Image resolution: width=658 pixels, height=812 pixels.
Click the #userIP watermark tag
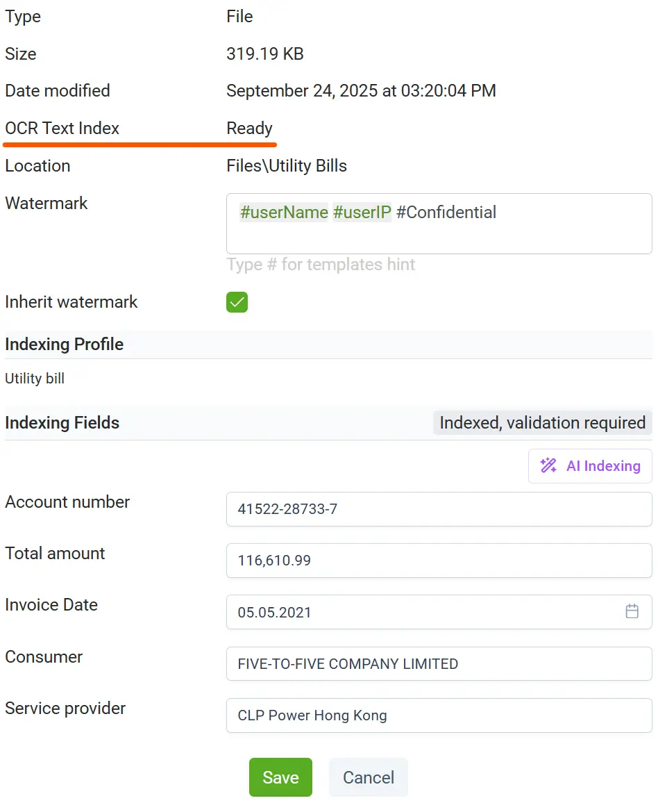pyautogui.click(x=362, y=213)
